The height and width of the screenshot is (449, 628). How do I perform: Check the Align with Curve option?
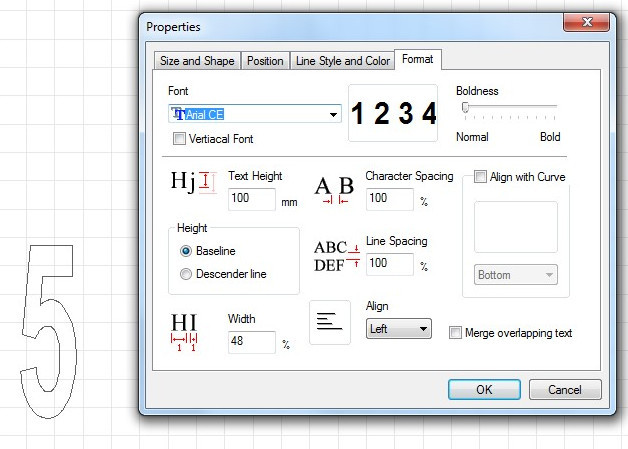(481, 177)
